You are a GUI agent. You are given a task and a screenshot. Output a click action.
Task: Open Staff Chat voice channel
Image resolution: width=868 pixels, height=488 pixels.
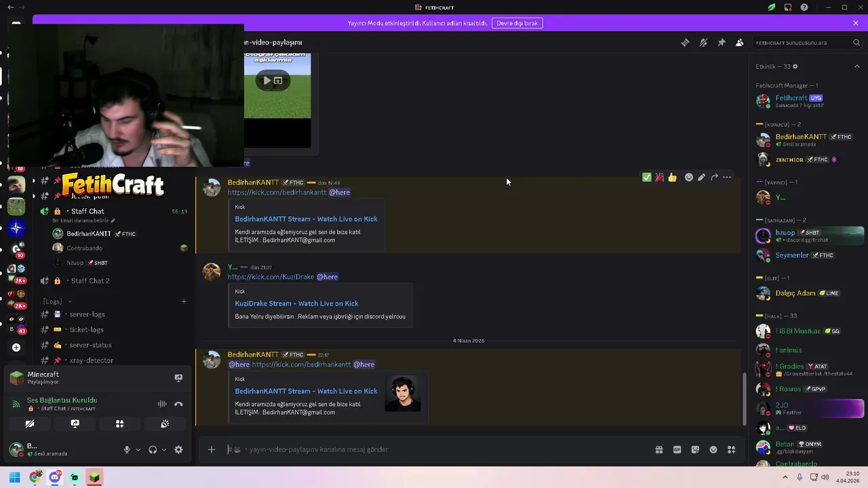pyautogui.click(x=87, y=211)
